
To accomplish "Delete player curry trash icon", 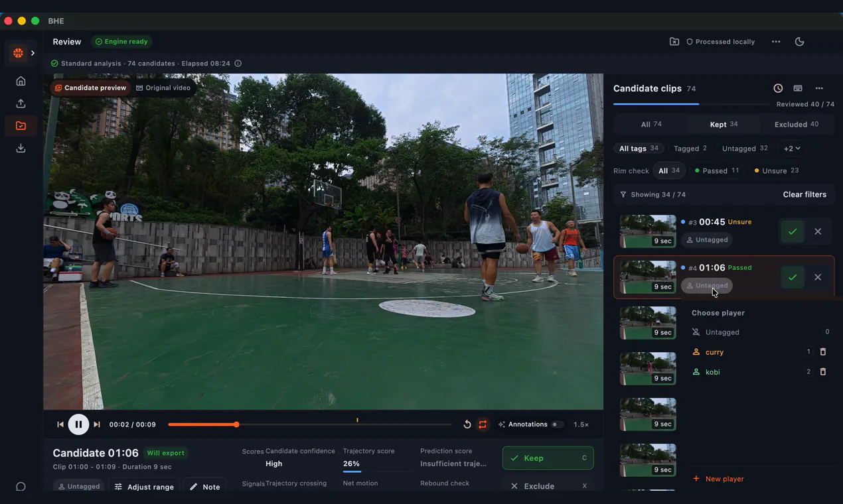I will pyautogui.click(x=822, y=352).
